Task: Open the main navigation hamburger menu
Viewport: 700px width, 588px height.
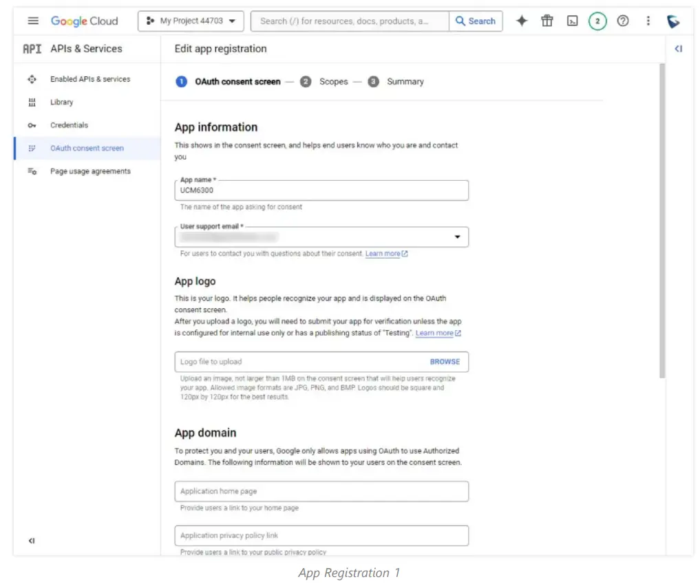Action: coord(33,21)
